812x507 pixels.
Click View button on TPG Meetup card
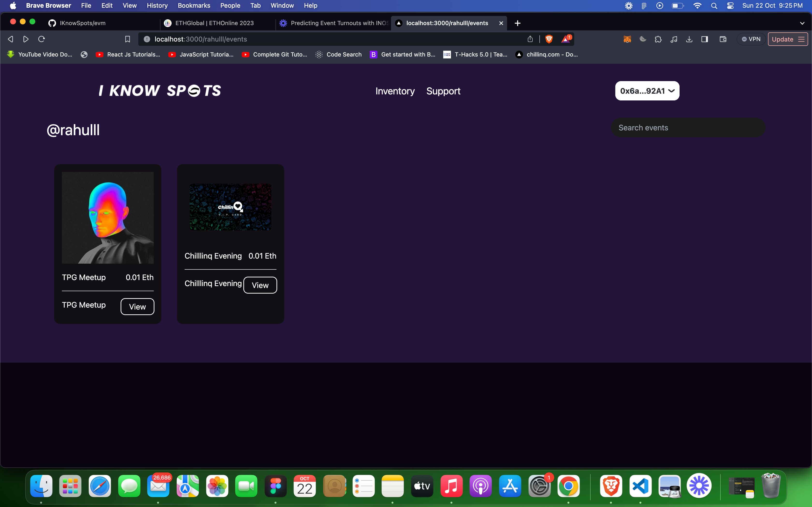pos(137,307)
